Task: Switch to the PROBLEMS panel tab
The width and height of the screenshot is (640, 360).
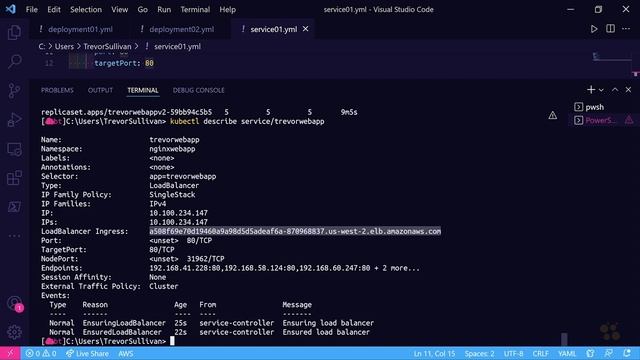Action: click(57, 90)
